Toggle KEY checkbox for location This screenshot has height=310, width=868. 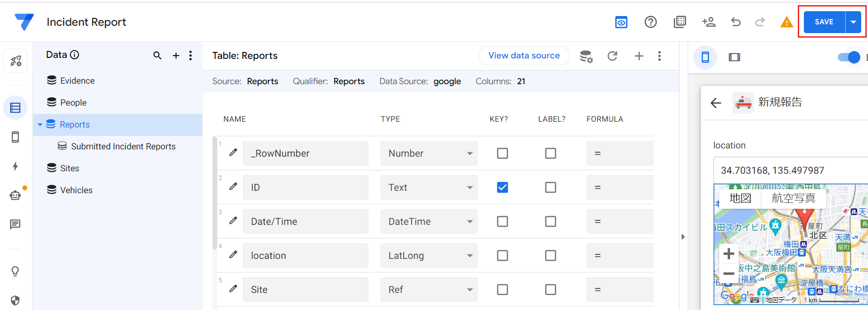[503, 255]
